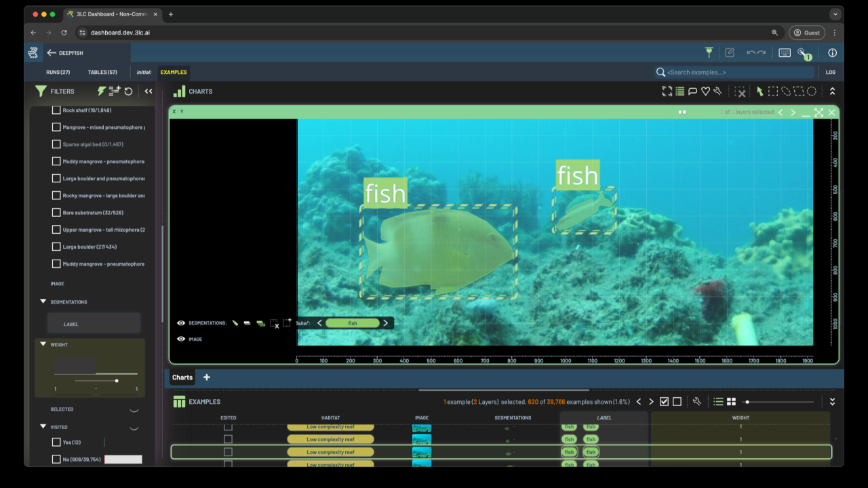Select the rectangle selection tool in Charts
Image resolution: width=868 pixels, height=488 pixels.
click(x=773, y=91)
